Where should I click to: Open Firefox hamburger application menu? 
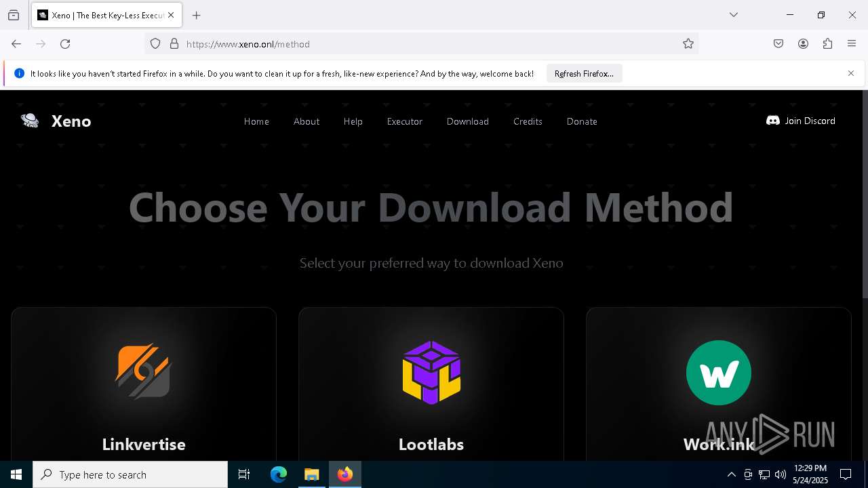coord(852,44)
